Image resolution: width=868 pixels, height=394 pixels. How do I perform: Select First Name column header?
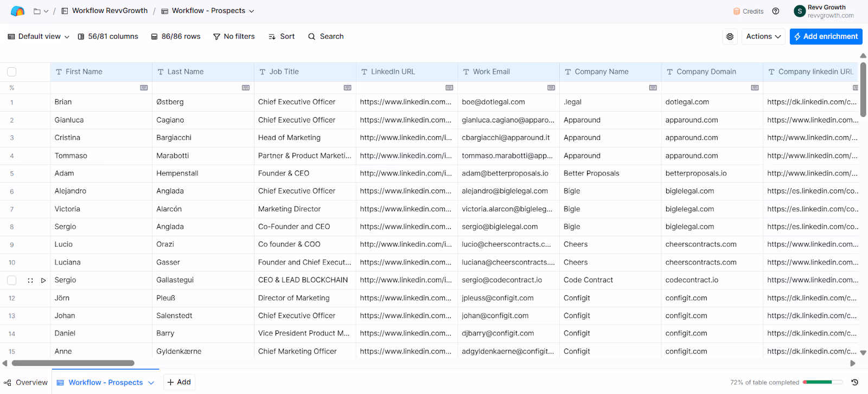101,72
